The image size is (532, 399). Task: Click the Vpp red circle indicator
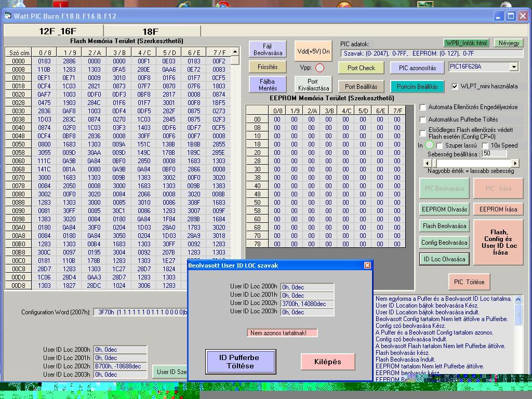(x=320, y=68)
